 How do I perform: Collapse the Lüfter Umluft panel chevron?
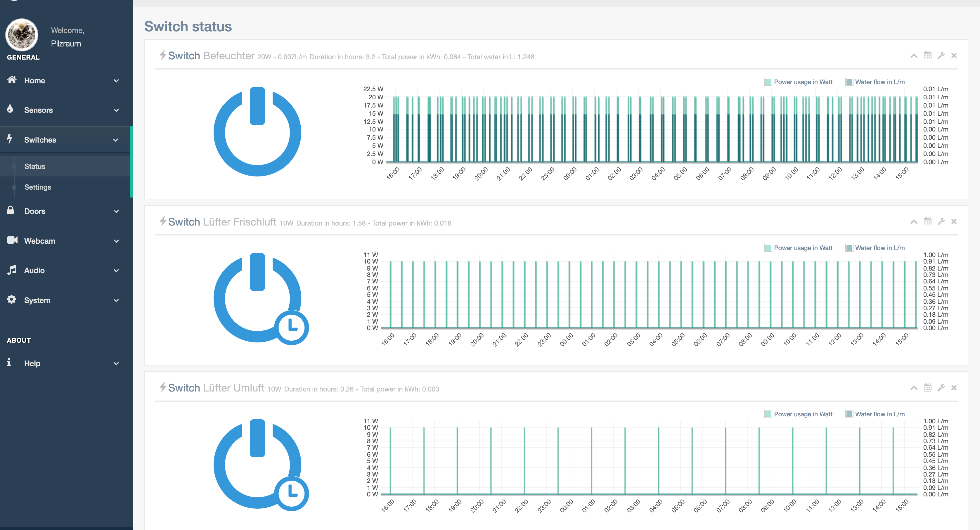[914, 388]
